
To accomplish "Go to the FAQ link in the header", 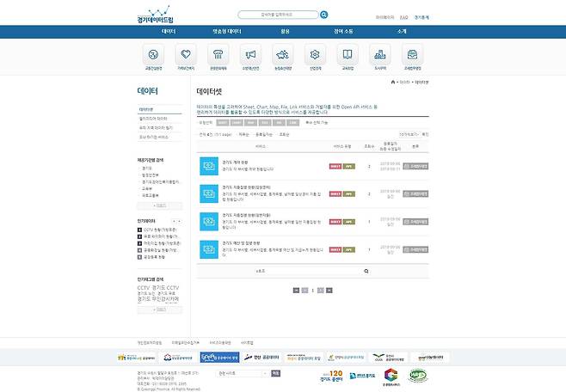I will tap(404, 15).
